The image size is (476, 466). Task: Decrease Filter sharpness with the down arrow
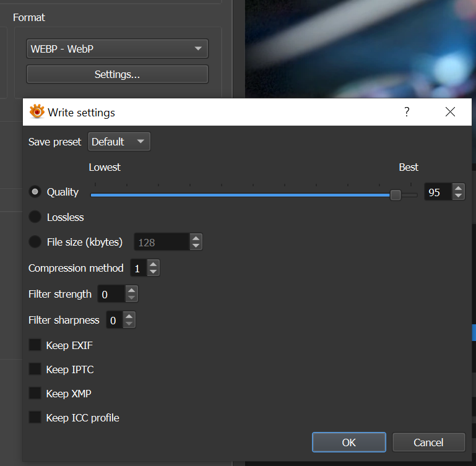coord(129,324)
